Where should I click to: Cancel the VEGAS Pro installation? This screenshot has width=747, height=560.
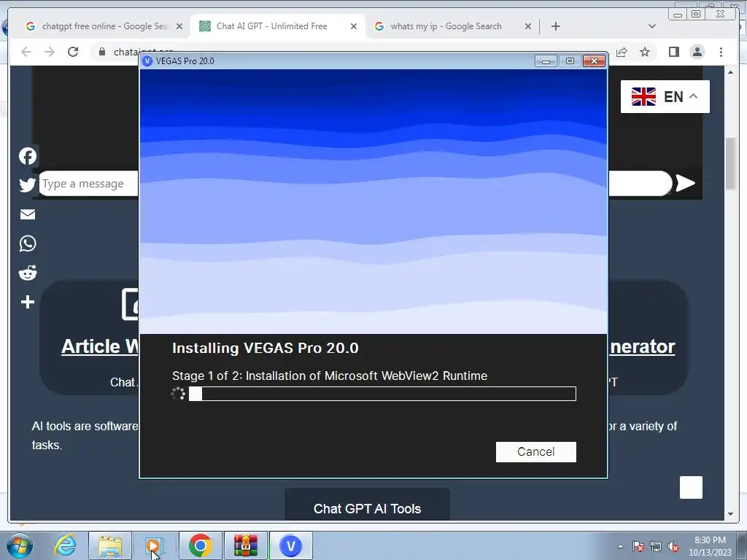pyautogui.click(x=536, y=452)
